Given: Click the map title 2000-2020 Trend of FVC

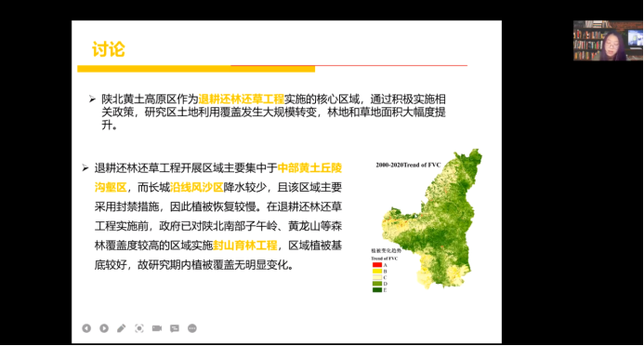Looking at the screenshot, I should [408, 166].
